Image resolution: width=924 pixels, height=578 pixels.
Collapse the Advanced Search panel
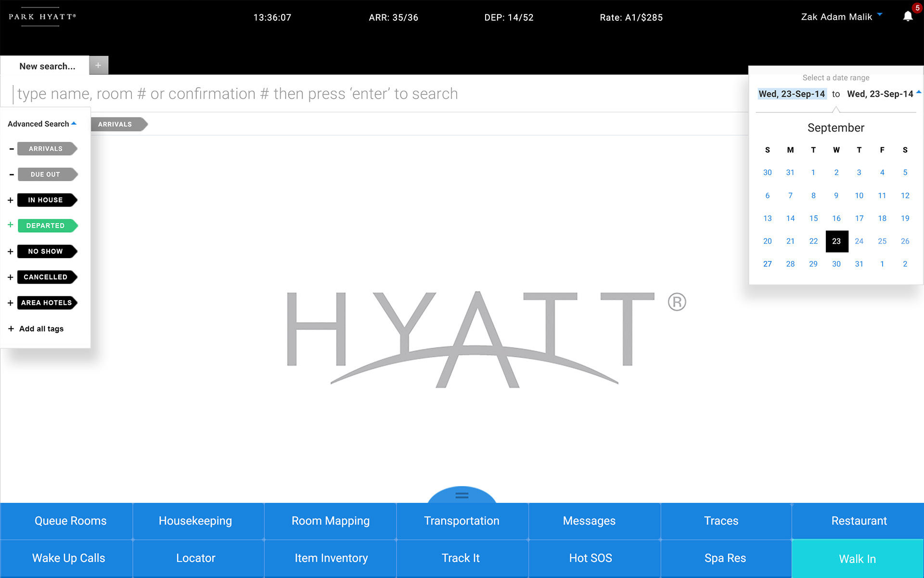(x=42, y=124)
